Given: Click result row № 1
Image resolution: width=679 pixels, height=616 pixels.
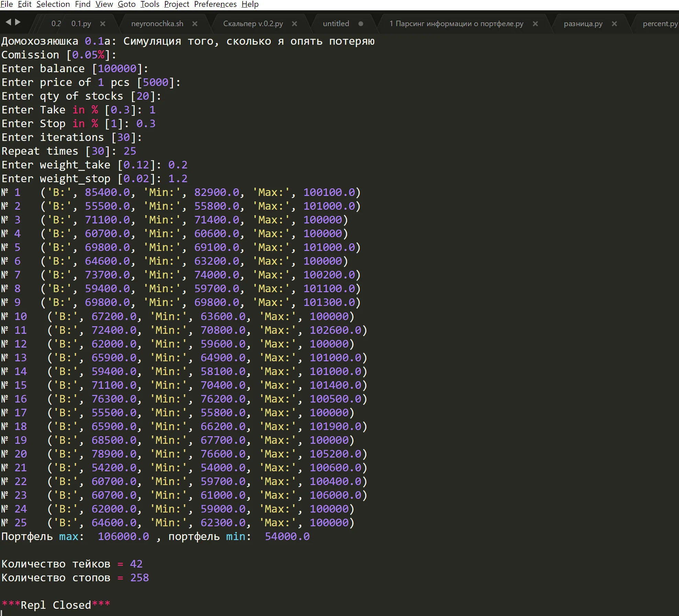Looking at the screenshot, I should pos(181,192).
